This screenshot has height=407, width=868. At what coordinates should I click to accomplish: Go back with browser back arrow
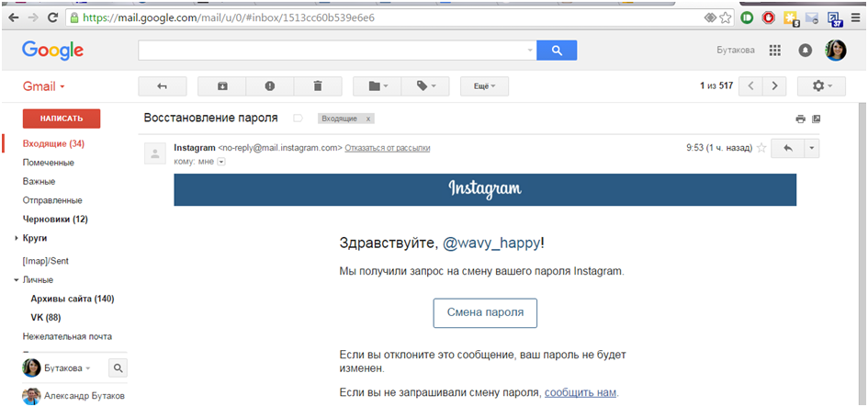13,17
